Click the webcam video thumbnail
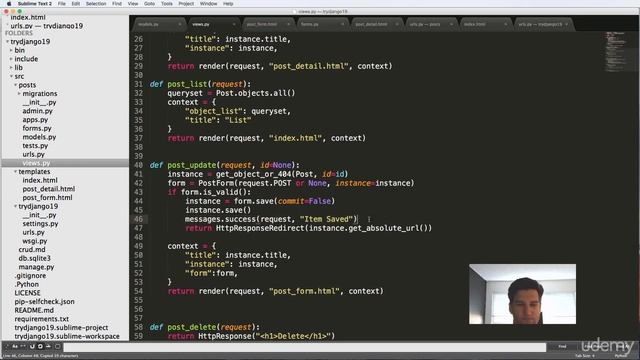Viewport: 640px width, 360px height. coord(522,294)
